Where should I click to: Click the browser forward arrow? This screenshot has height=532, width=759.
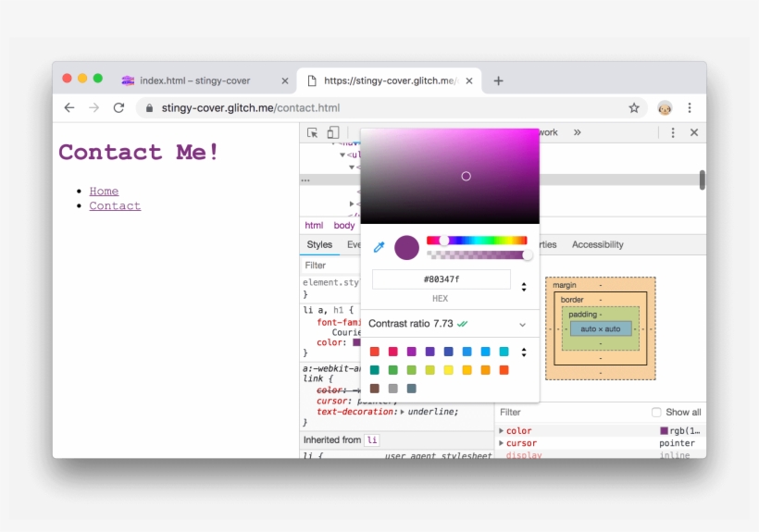(93, 108)
